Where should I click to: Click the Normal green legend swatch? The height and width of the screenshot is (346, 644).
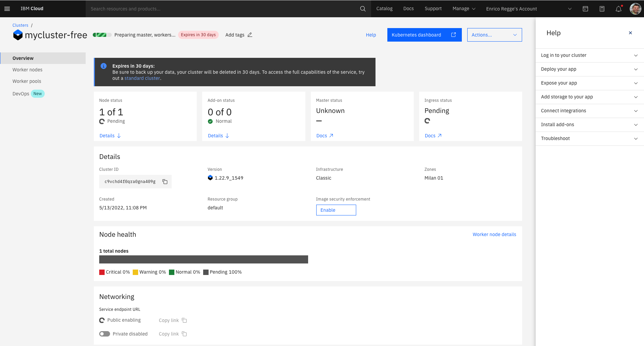point(172,272)
